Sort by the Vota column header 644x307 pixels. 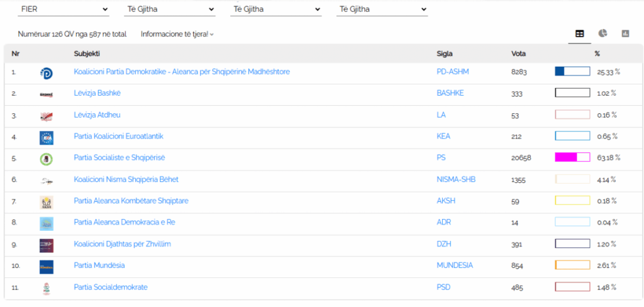pyautogui.click(x=519, y=53)
